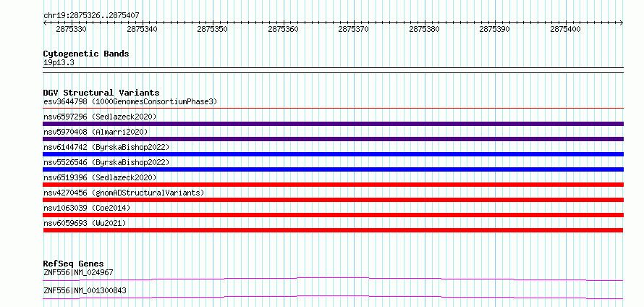
Task: Select purple bar under nsv5970408
Action: (x=333, y=139)
